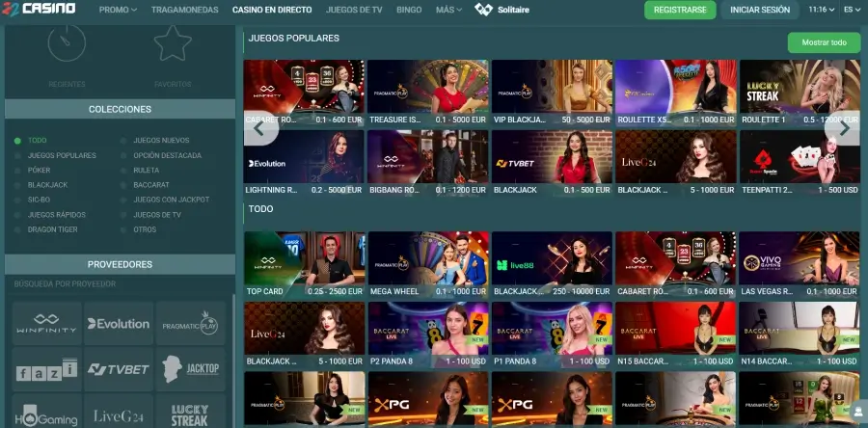Open the Teenpatti game thumbnail
Image resolution: width=868 pixels, height=428 pixels.
800,157
